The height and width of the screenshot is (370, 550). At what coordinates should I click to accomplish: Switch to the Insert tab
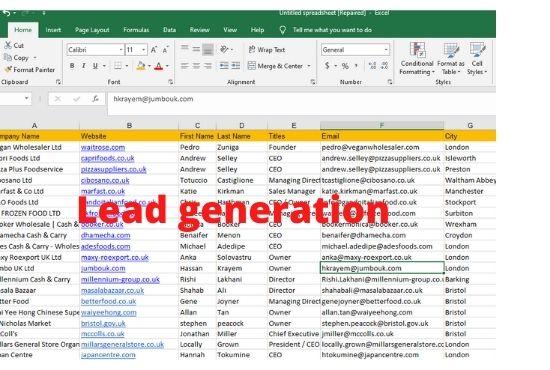point(53,30)
